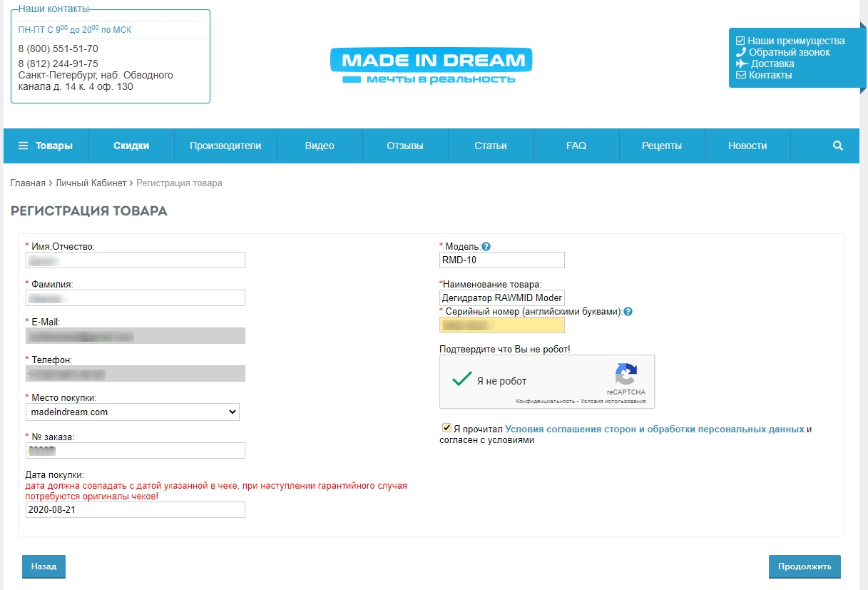
Task: Click the Made in Dream logo
Action: (432, 66)
